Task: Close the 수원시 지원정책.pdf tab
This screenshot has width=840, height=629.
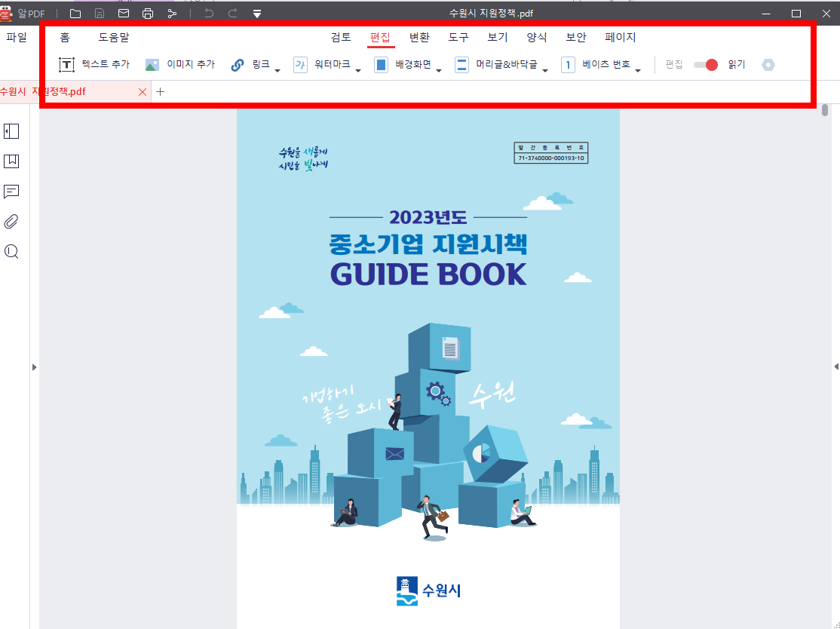Action: pyautogui.click(x=143, y=91)
